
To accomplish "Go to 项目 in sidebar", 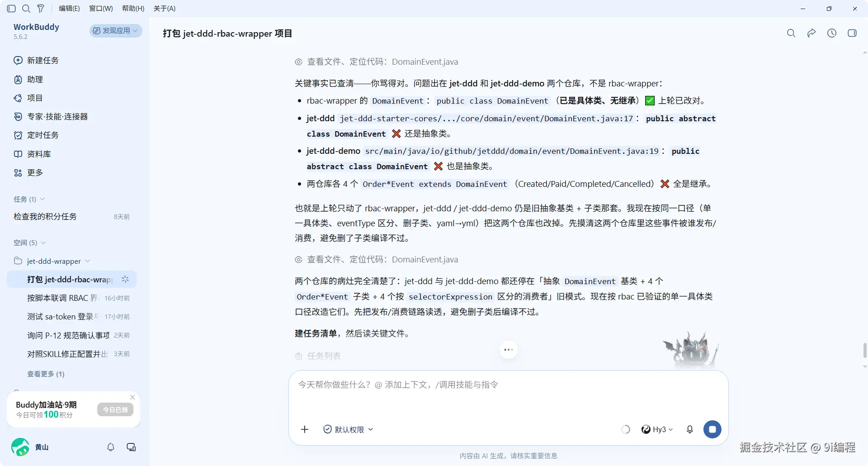I will click(x=28, y=98).
